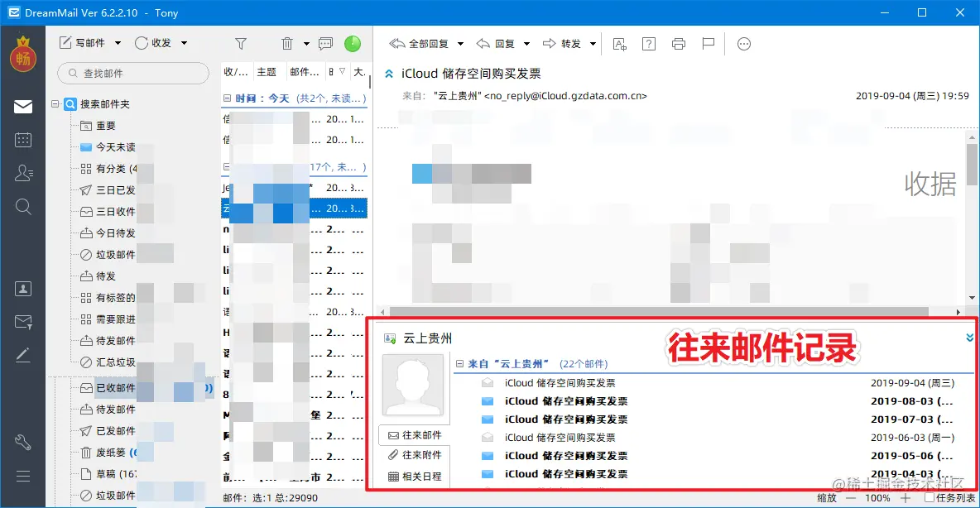Open dropdown arrow next to 全部回复
Image resolution: width=980 pixels, height=508 pixels.
(461, 44)
